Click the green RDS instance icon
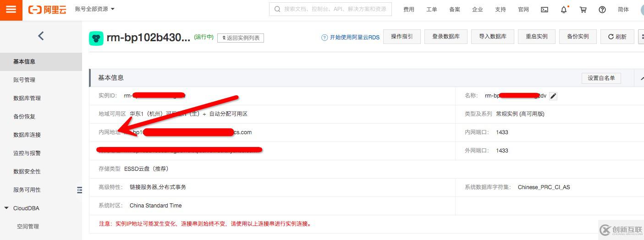 point(96,38)
